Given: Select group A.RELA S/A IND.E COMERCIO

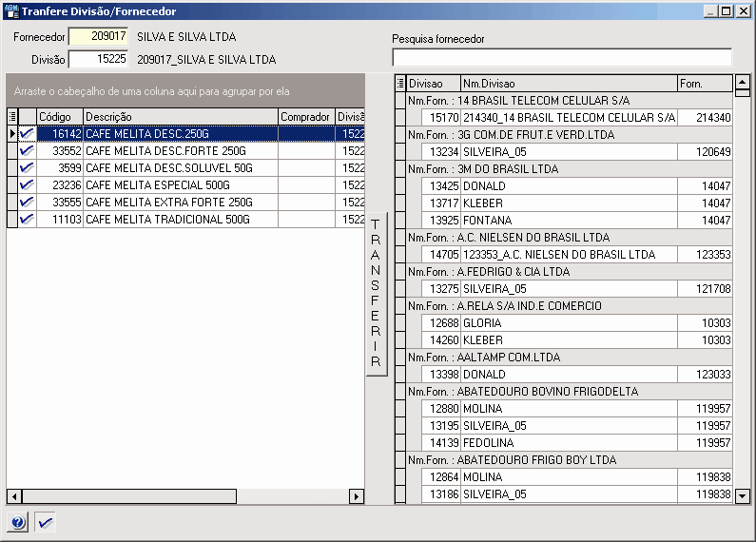Looking at the screenshot, I should pos(569,306).
